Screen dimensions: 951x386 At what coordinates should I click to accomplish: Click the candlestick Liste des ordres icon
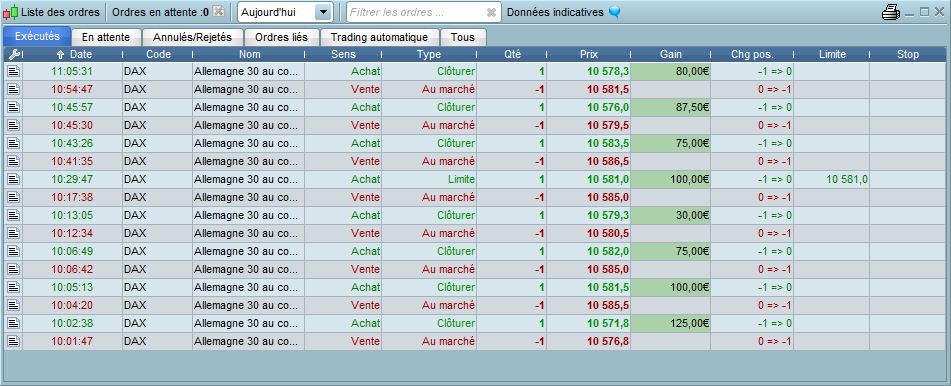[x=10, y=12]
